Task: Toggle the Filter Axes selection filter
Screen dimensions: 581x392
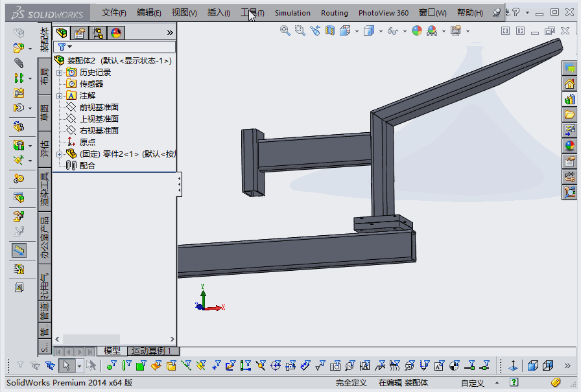Action: point(186,365)
